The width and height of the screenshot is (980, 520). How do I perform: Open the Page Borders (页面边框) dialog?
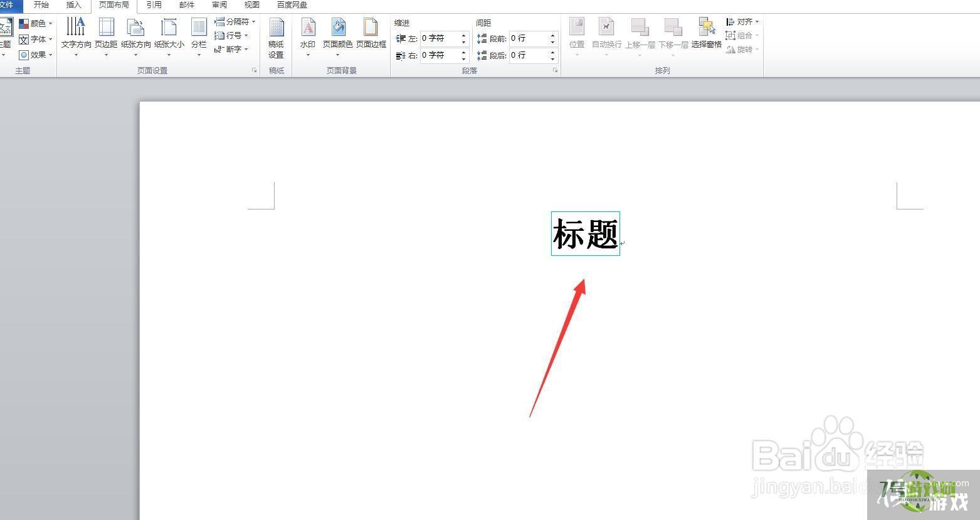click(x=371, y=34)
